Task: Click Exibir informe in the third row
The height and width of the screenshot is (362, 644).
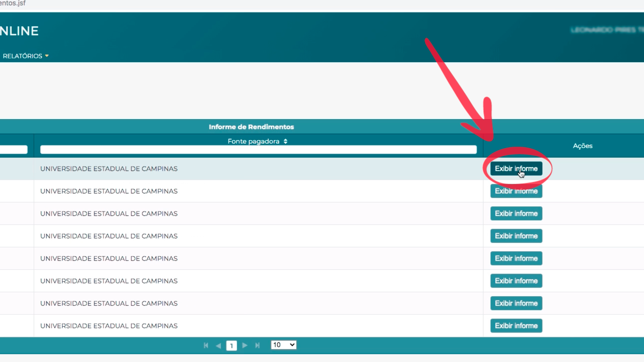Action: click(x=516, y=214)
